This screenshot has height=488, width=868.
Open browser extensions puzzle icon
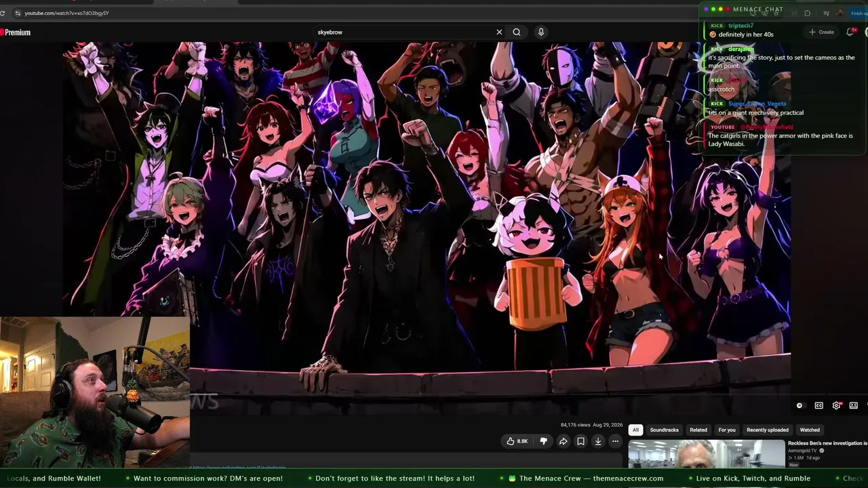[807, 13]
